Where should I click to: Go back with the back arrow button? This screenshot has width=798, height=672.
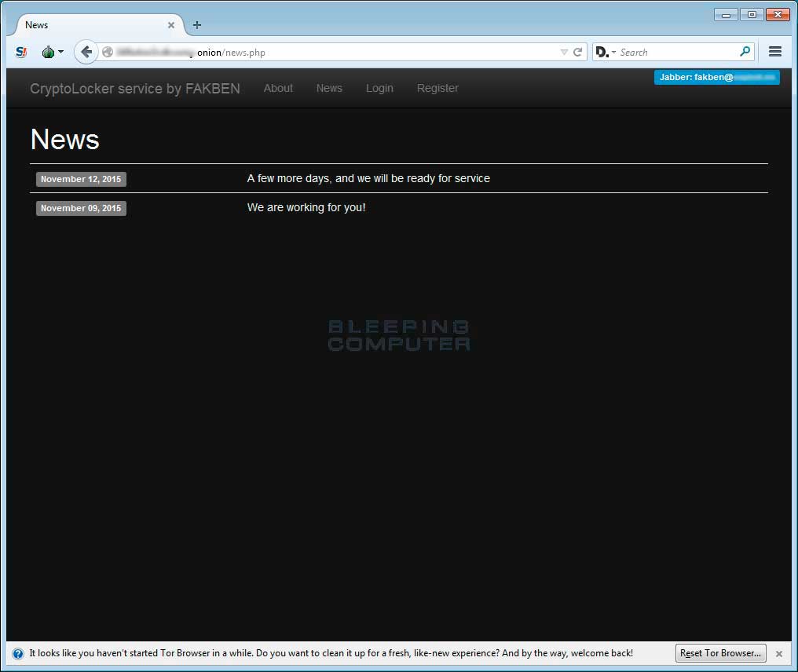click(86, 52)
